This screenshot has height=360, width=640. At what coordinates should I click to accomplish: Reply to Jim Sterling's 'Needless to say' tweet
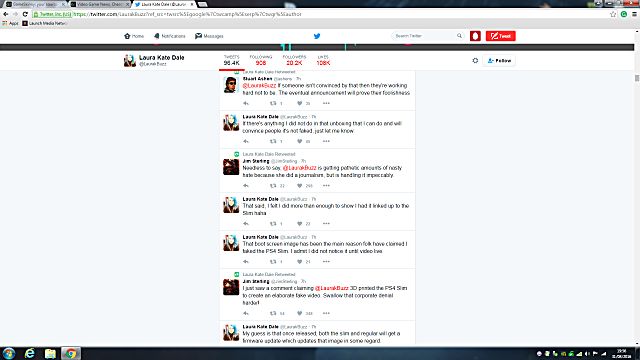246,186
